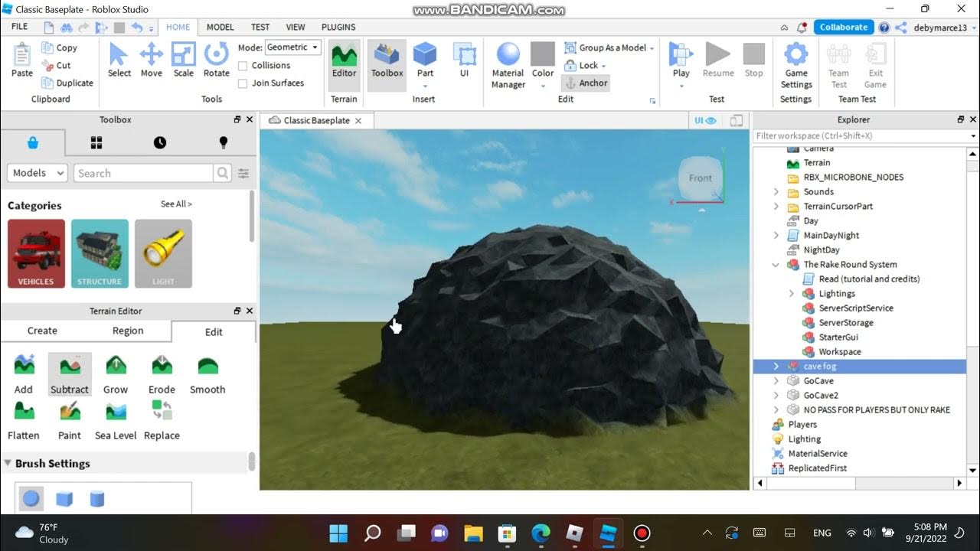Switch to the TEST ribbon tab
The image size is (980, 551).
[x=260, y=27]
